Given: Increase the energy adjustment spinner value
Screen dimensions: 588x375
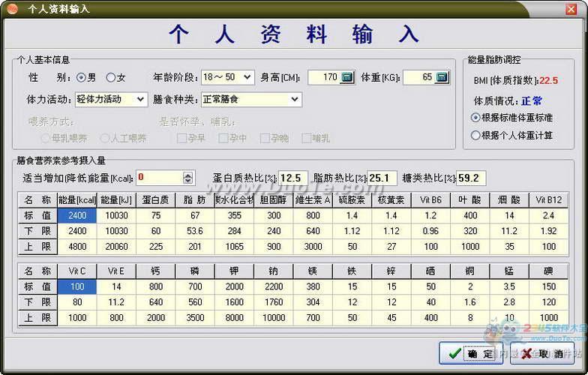Looking at the screenshot, I should (187, 175).
